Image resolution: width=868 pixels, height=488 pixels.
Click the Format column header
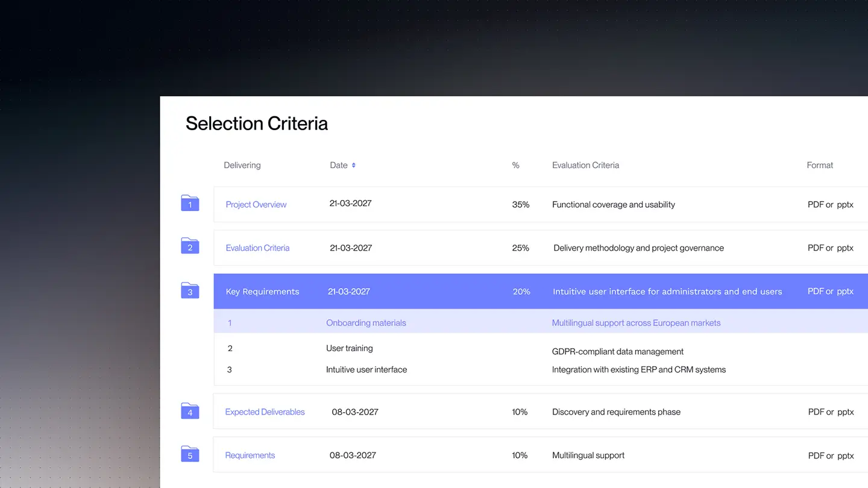click(x=820, y=165)
